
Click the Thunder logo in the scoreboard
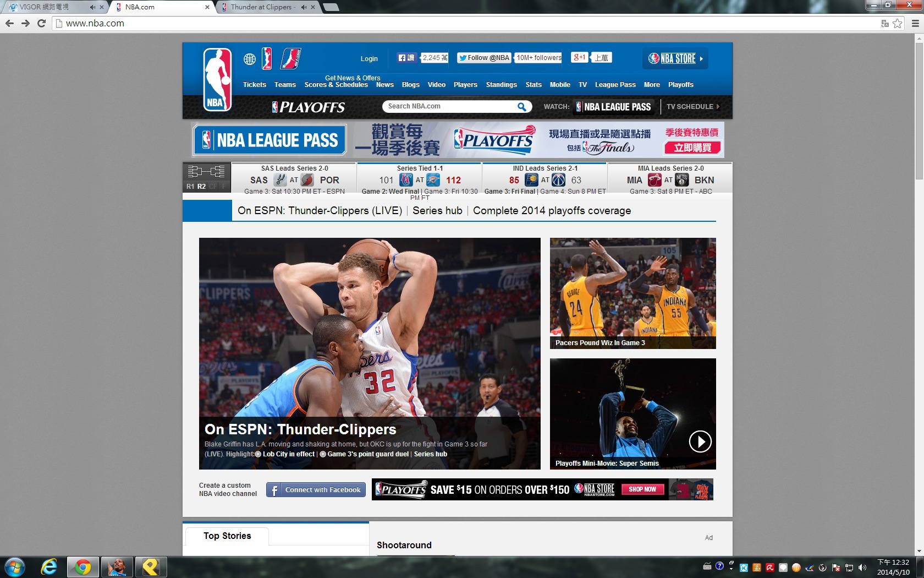[433, 179]
